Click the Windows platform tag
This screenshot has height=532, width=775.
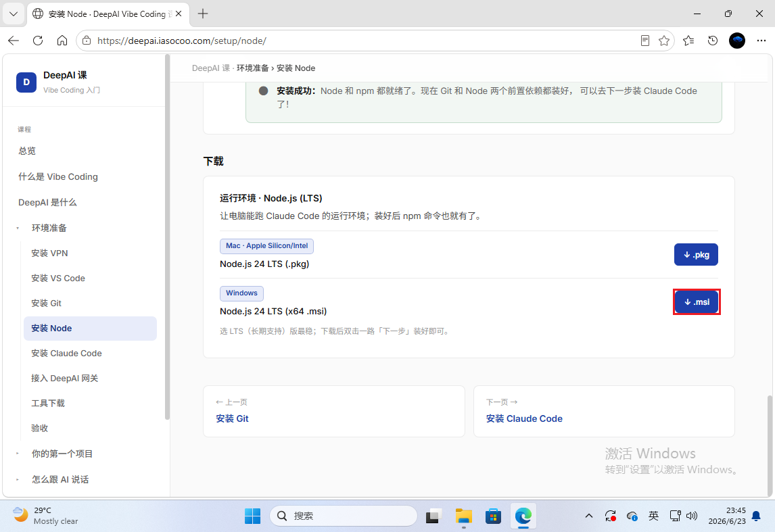[241, 293]
